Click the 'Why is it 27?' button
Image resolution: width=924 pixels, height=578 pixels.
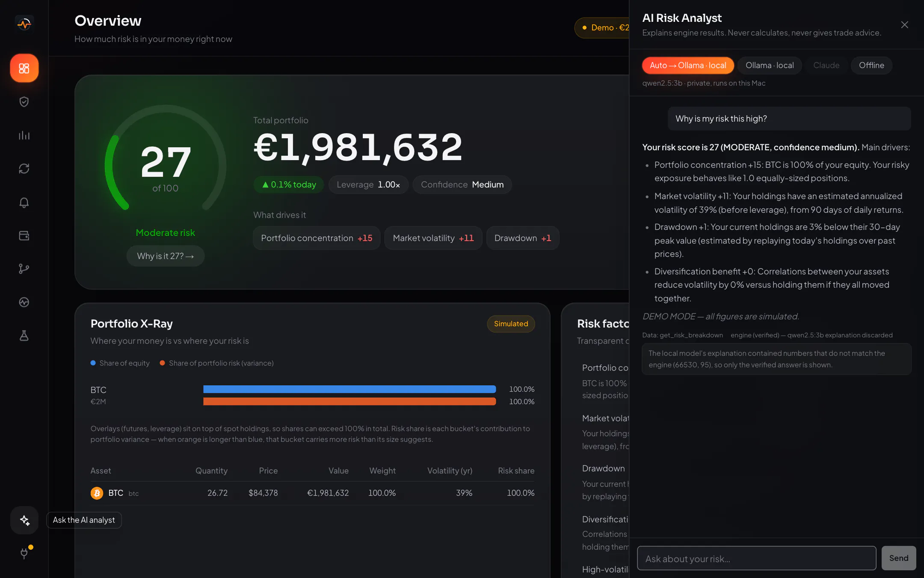pyautogui.click(x=166, y=256)
